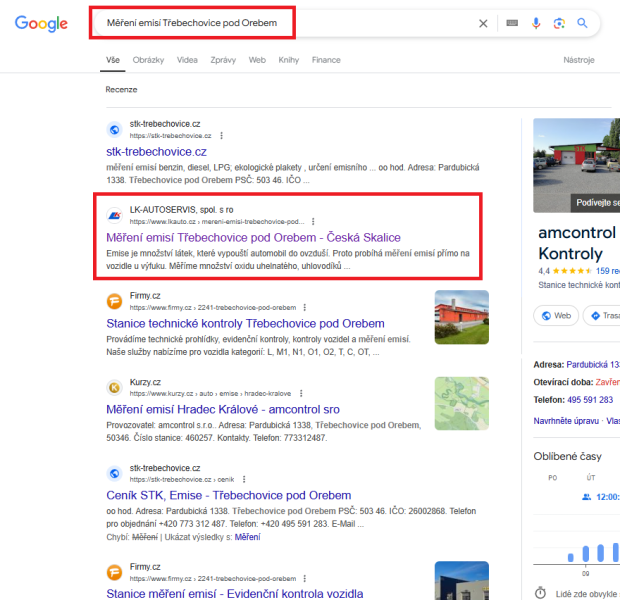Open options menu for Kurzy.cz result
This screenshot has width=620, height=600.
tap(301, 394)
